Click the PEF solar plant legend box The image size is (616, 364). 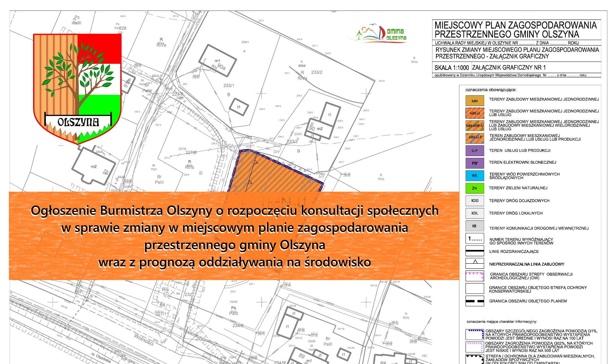[475, 163]
